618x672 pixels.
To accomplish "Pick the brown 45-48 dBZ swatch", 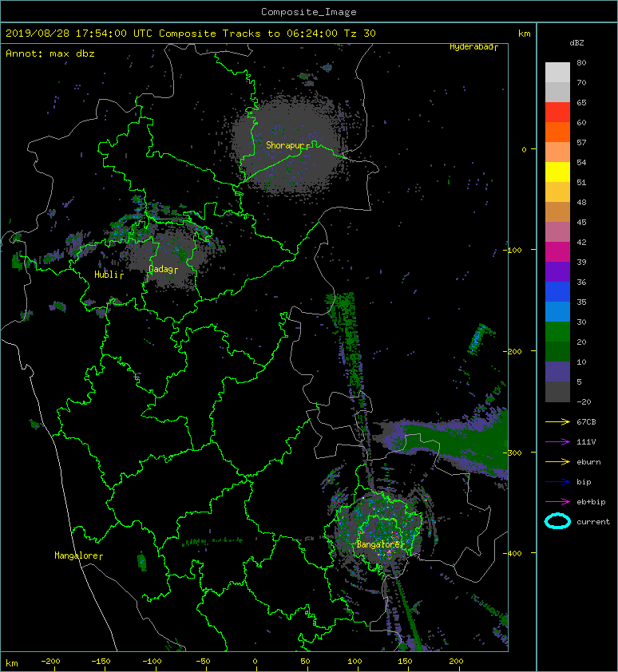I will pyautogui.click(x=557, y=212).
